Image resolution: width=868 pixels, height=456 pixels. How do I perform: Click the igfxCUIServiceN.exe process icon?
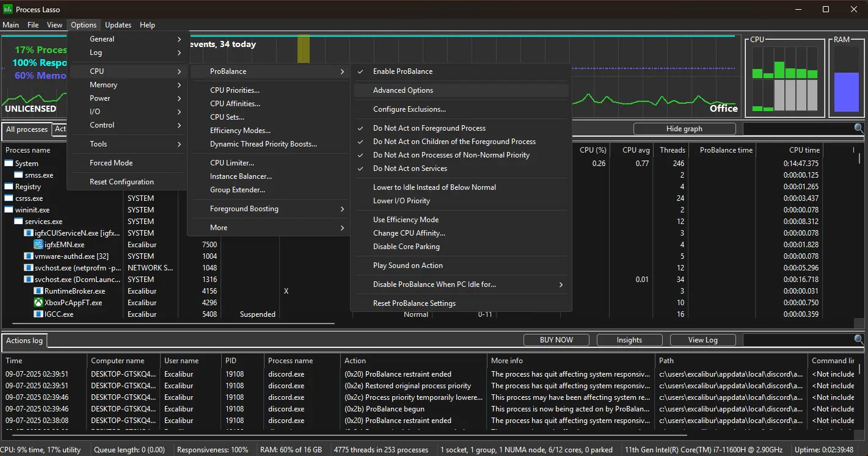[x=28, y=233]
